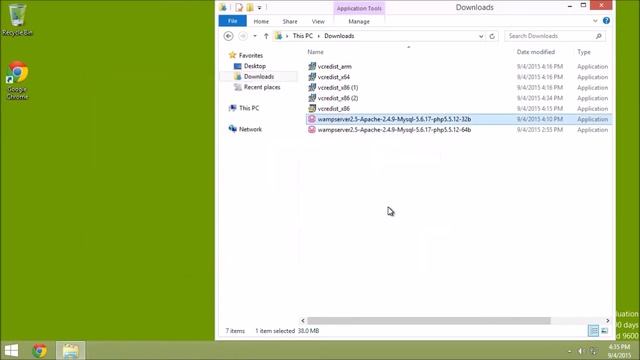640x360 pixels.
Task: Select This PC in navigation pane
Action: coord(249,108)
